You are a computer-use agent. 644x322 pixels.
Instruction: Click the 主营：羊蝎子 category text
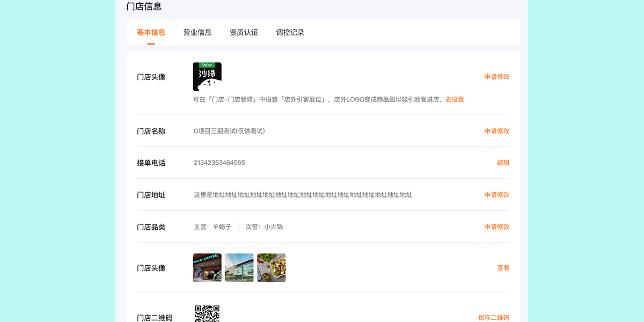[x=213, y=227]
